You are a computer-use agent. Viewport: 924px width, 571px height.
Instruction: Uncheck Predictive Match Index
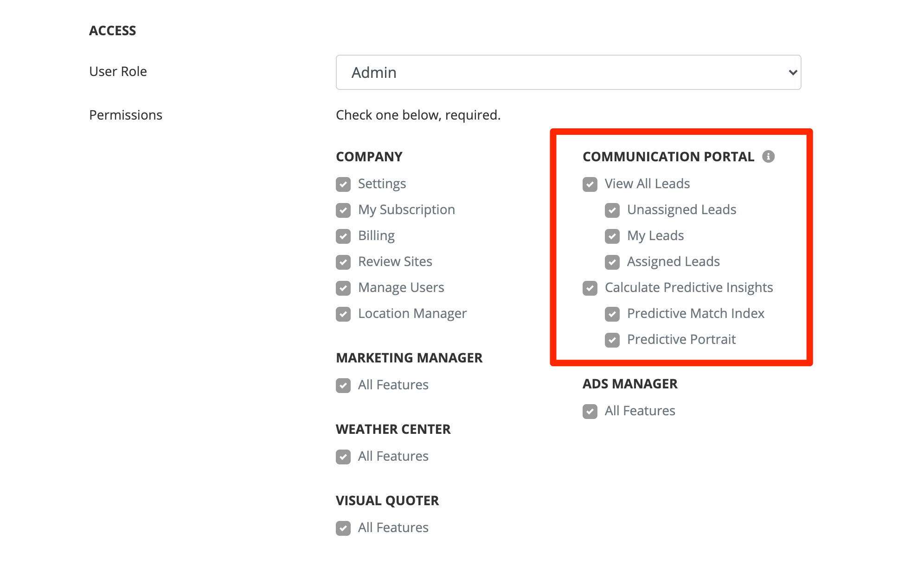click(x=612, y=314)
